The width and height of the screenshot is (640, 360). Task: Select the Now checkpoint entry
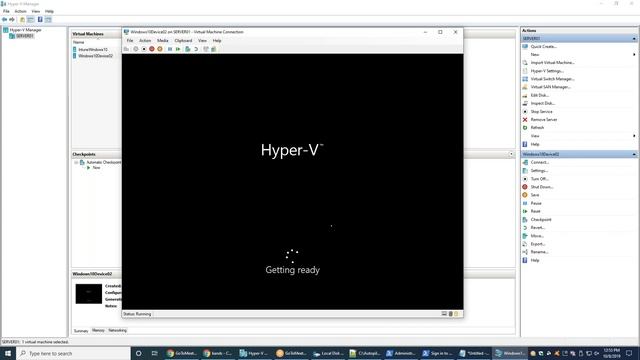(96, 168)
